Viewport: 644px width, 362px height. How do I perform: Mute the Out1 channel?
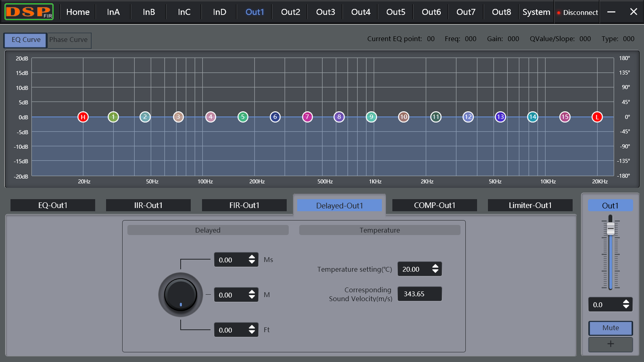coord(610,328)
